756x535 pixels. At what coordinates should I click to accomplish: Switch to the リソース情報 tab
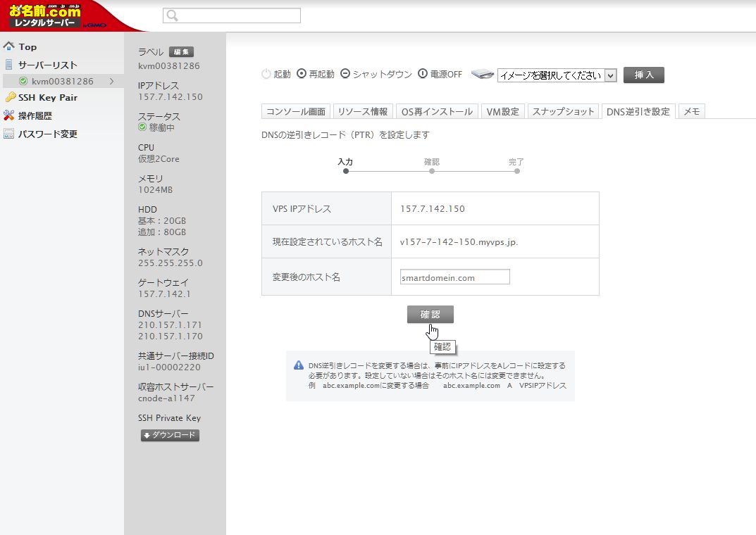(x=363, y=111)
